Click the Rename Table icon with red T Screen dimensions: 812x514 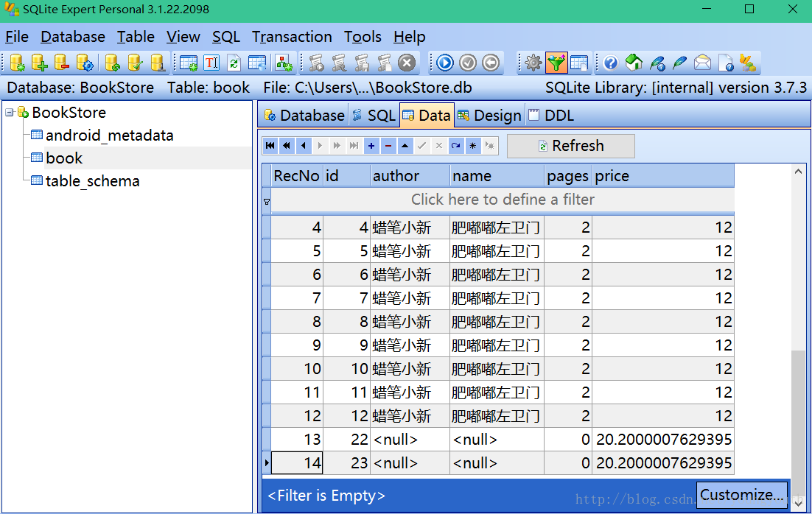tap(211, 63)
